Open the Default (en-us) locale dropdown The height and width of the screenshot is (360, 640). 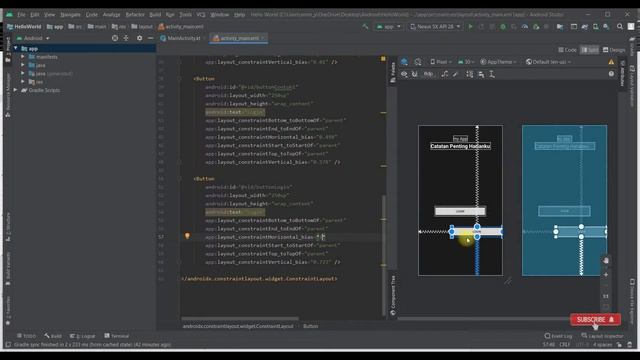coord(548,62)
